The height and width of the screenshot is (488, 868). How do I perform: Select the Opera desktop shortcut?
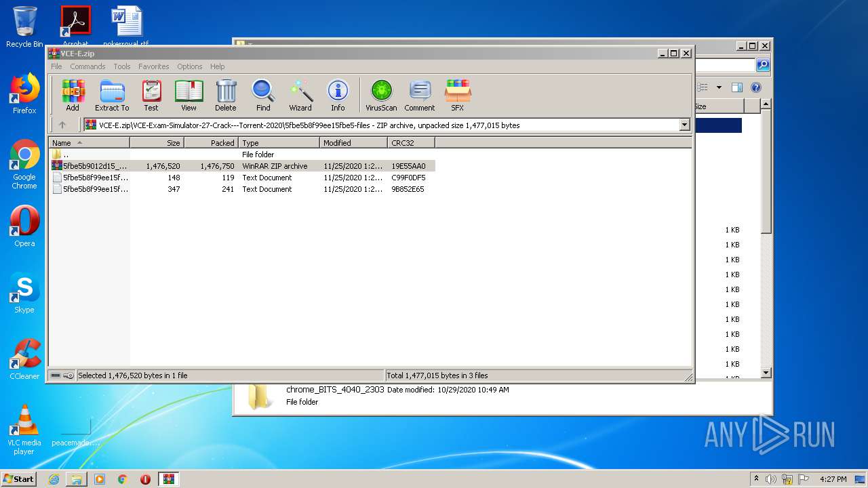24,226
